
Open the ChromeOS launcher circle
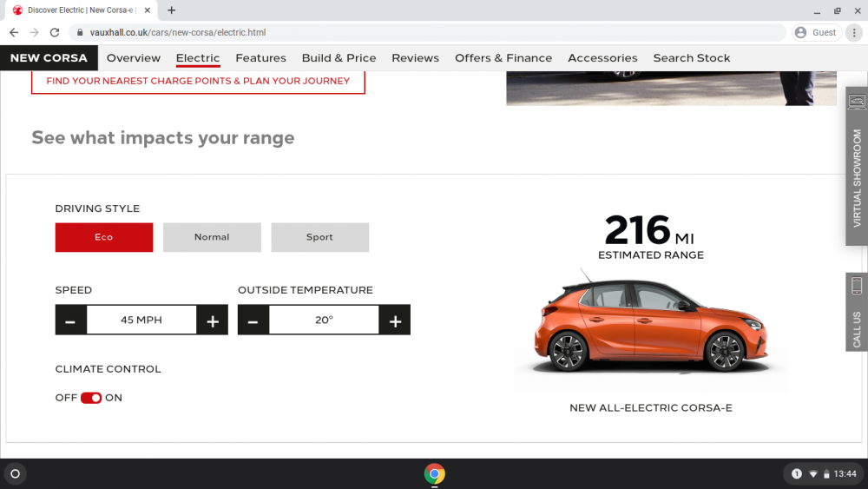[x=16, y=474]
